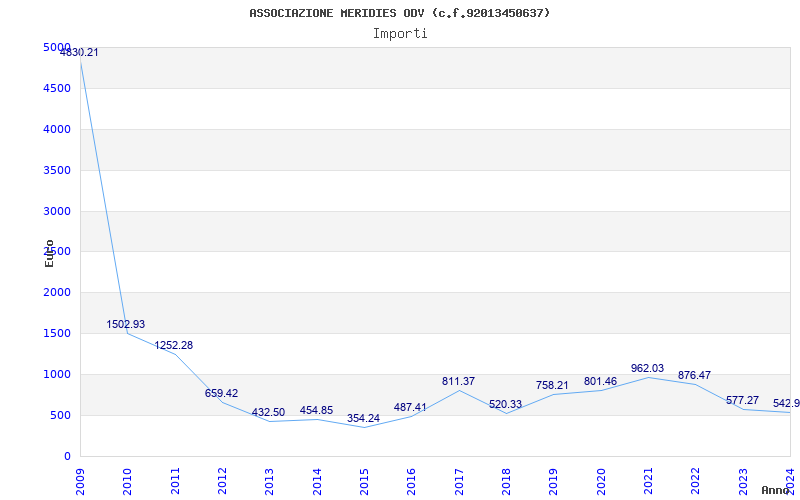800x500 pixels.
Task: Click the Euro y-axis title
Action: click(49, 253)
